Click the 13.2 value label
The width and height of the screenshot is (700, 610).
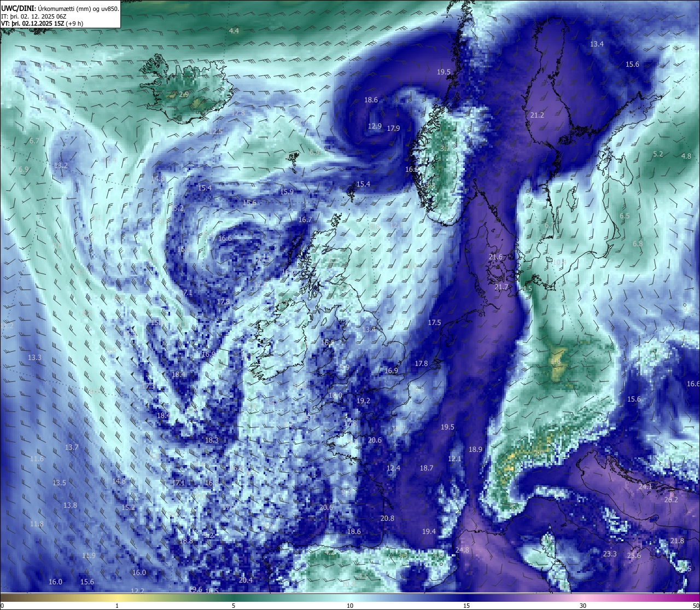(x=61, y=165)
